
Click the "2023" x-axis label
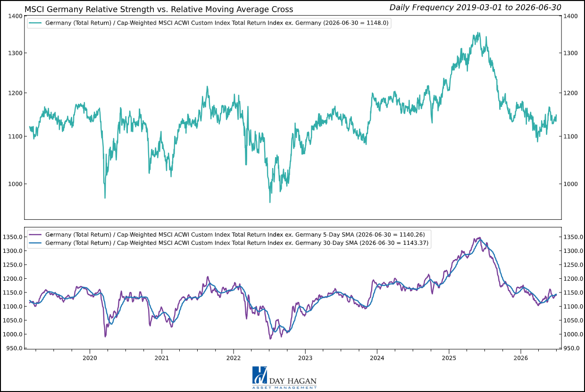[x=305, y=357]
